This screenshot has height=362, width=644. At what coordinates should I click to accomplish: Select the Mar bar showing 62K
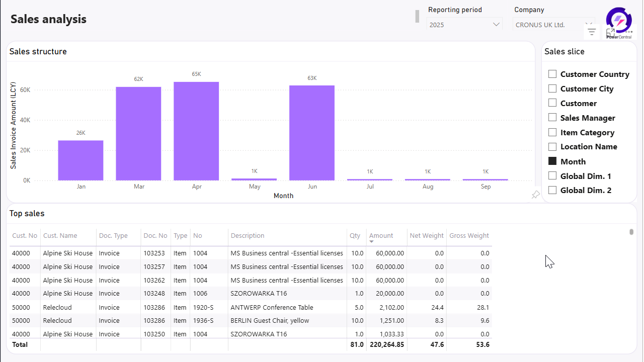pos(138,134)
